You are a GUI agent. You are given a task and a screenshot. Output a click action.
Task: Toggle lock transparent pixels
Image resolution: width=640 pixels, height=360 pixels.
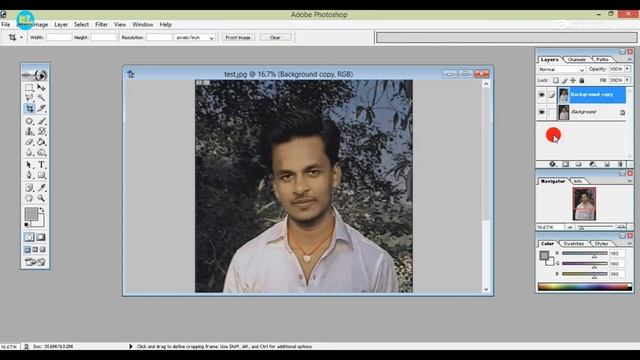556,80
